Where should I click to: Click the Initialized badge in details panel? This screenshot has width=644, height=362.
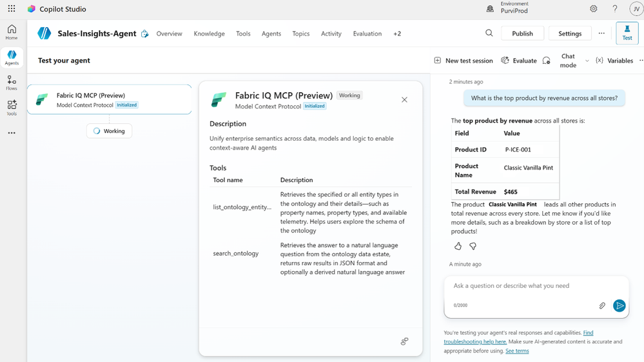click(315, 106)
